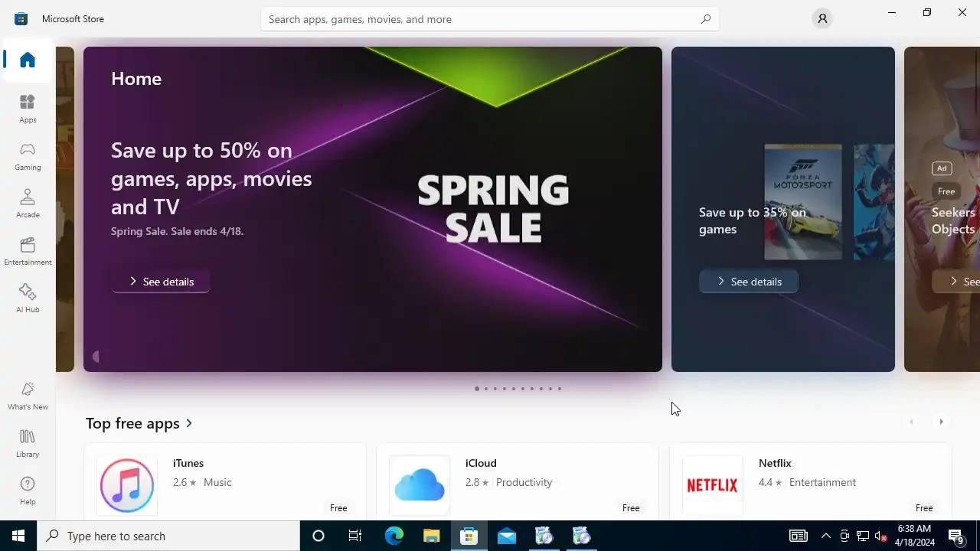Image resolution: width=980 pixels, height=551 pixels.
Task: Click the iTunes app title
Action: pyautogui.click(x=188, y=463)
